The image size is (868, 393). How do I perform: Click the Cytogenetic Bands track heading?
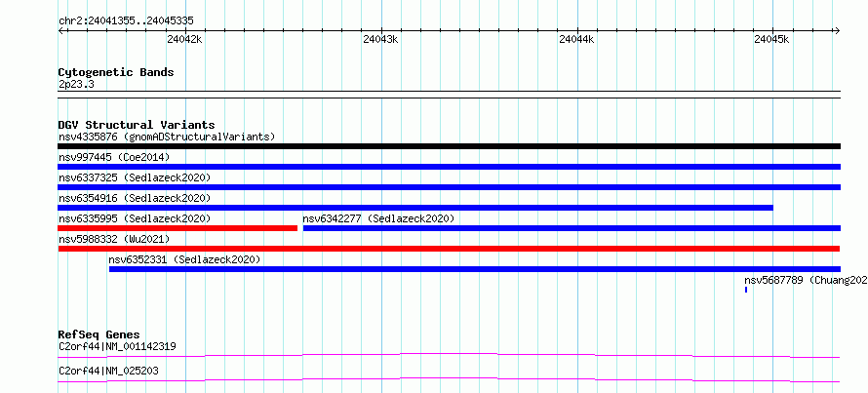tap(116, 72)
